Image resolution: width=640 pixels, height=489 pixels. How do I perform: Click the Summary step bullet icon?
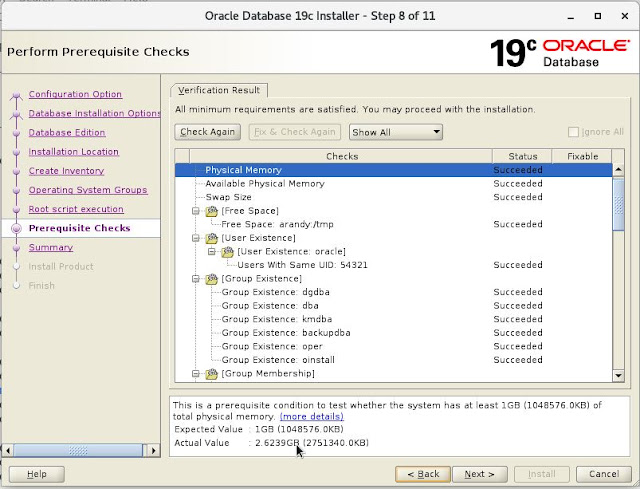pyautogui.click(x=16, y=248)
